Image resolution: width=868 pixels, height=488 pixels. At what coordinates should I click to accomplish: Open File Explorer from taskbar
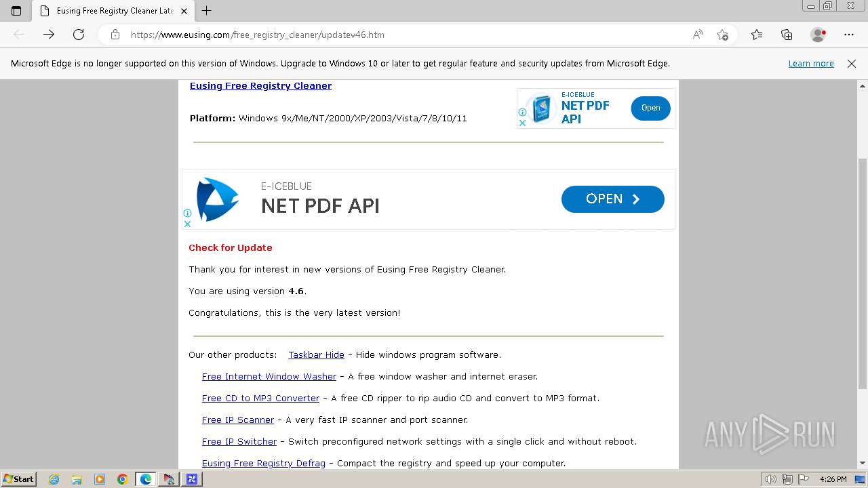(77, 479)
